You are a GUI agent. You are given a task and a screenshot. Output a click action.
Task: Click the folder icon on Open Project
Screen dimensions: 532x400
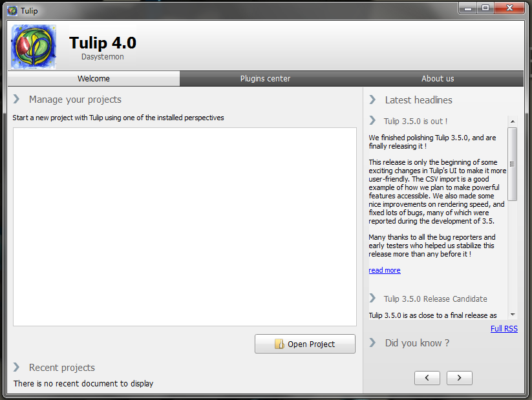click(279, 344)
